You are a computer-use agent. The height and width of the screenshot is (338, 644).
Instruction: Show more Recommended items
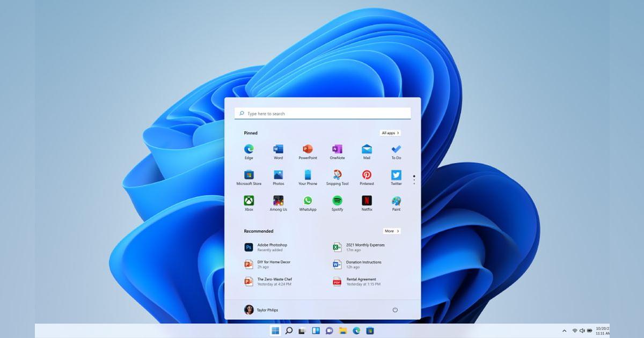point(391,231)
